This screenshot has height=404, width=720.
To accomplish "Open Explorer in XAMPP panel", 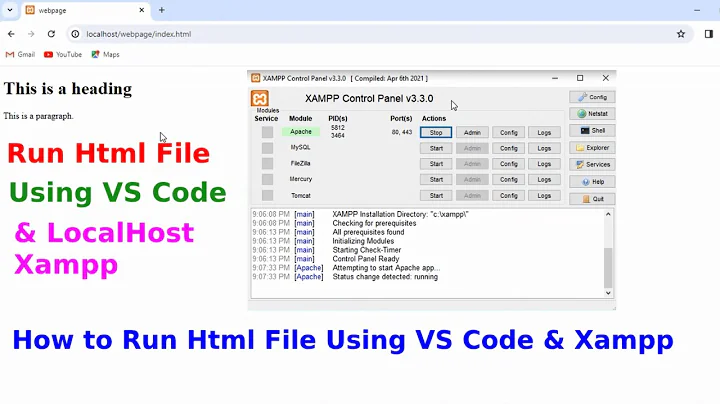I will point(592,147).
